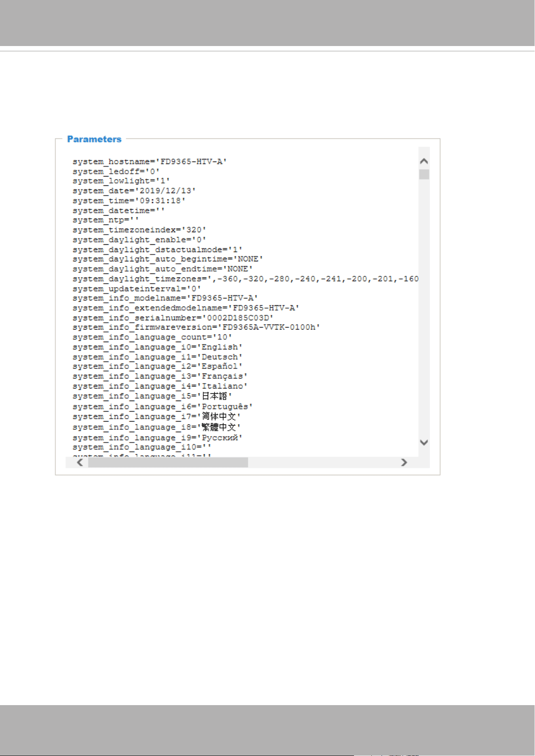Click the line system_hostname='FD9365-HTV-A'

pos(150,162)
